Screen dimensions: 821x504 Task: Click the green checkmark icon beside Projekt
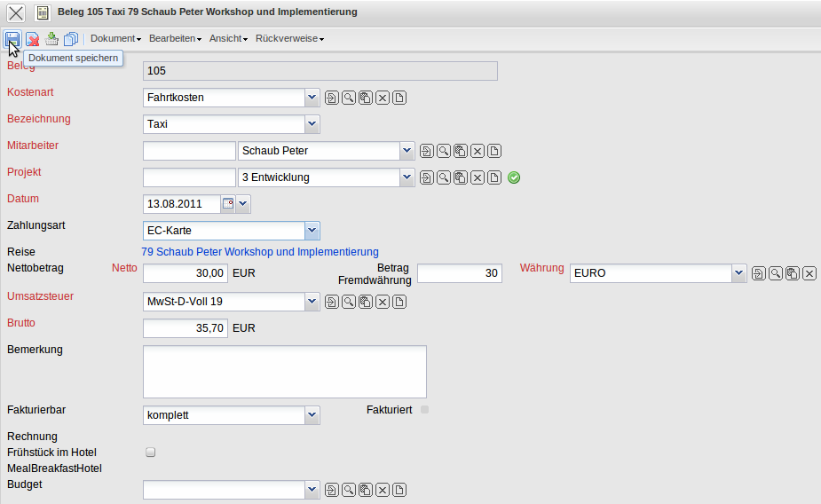click(514, 177)
